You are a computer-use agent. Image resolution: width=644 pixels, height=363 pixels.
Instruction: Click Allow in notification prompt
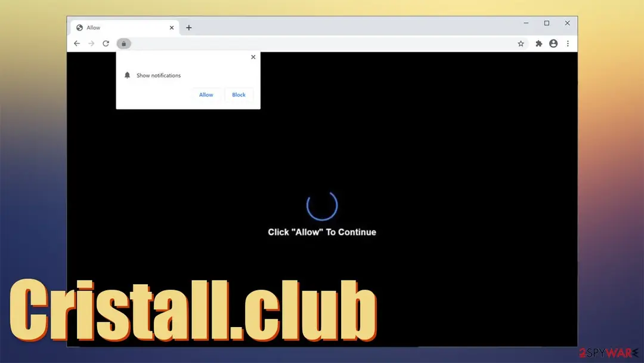point(206,94)
